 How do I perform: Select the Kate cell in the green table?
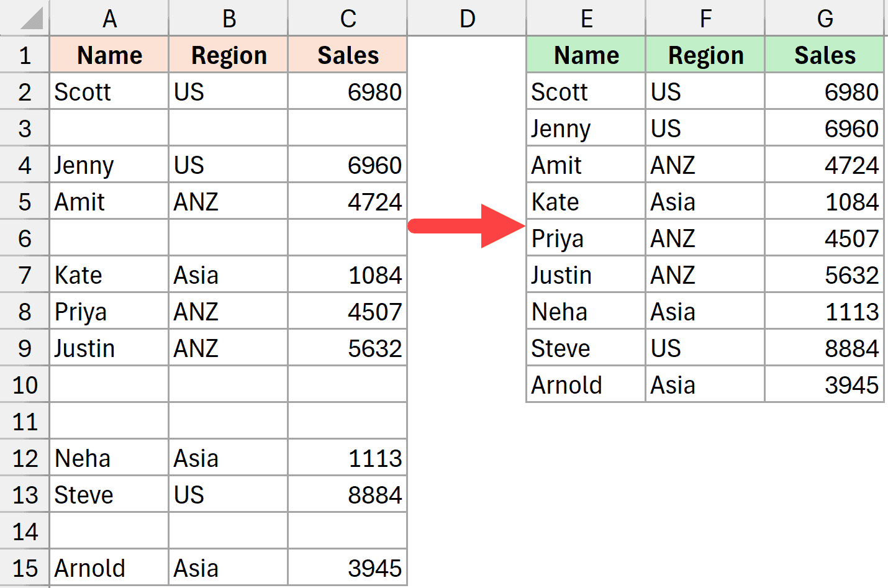(x=586, y=201)
